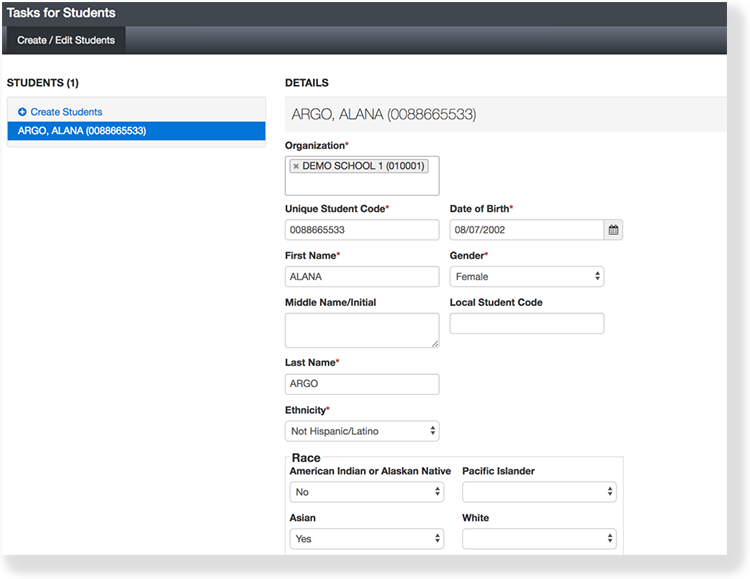Click the Middle Name/Initial text area
This screenshot has width=750, height=579.
click(362, 330)
